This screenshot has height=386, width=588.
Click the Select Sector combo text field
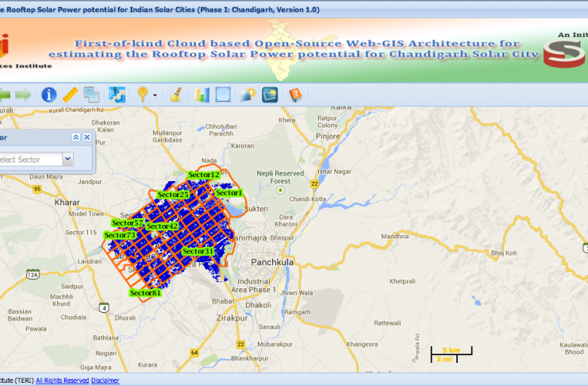31,159
